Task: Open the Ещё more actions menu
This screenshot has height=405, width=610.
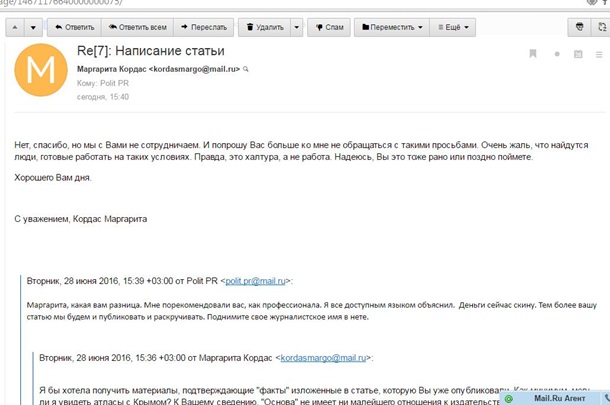Action: (x=454, y=28)
